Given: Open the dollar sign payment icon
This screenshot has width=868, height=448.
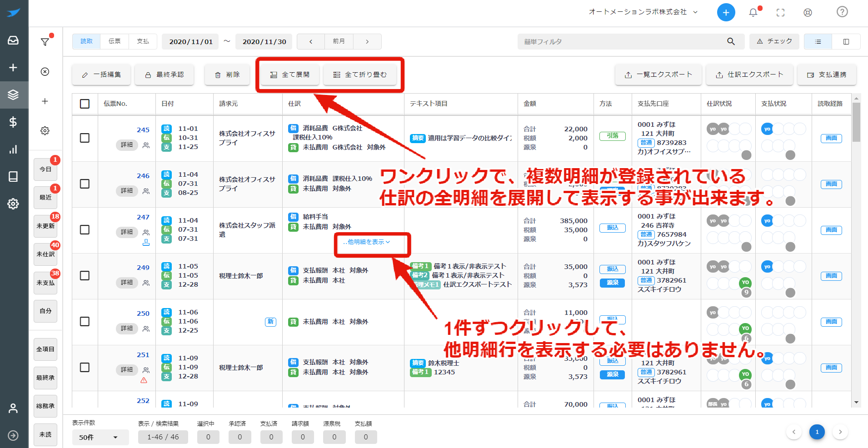Looking at the screenshot, I should (x=13, y=122).
